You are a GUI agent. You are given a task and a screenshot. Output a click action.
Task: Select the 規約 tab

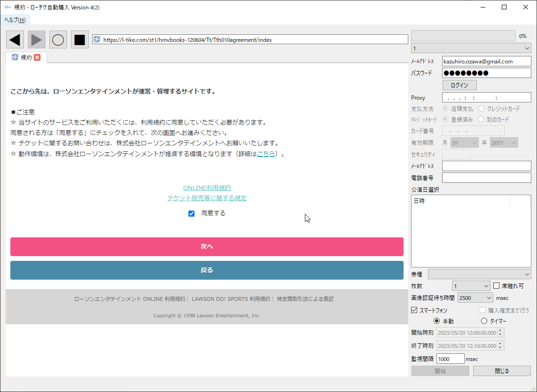point(26,57)
